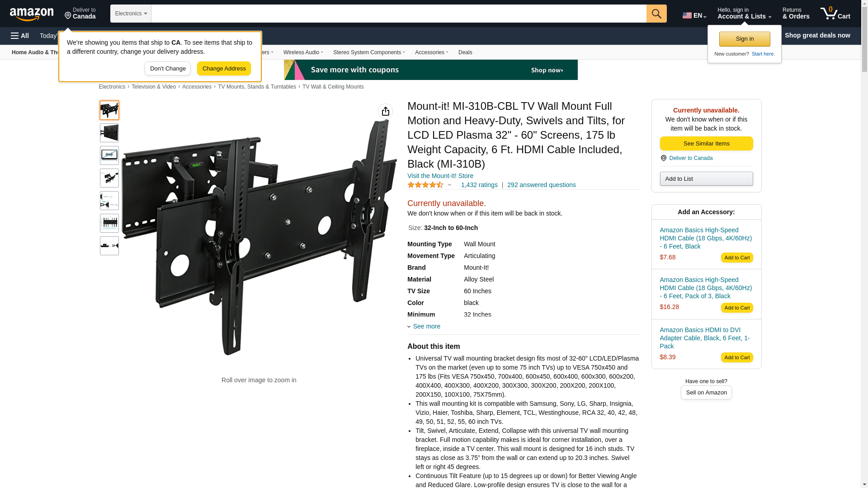
Task: Open the Stereo System Components menu
Action: tap(369, 52)
